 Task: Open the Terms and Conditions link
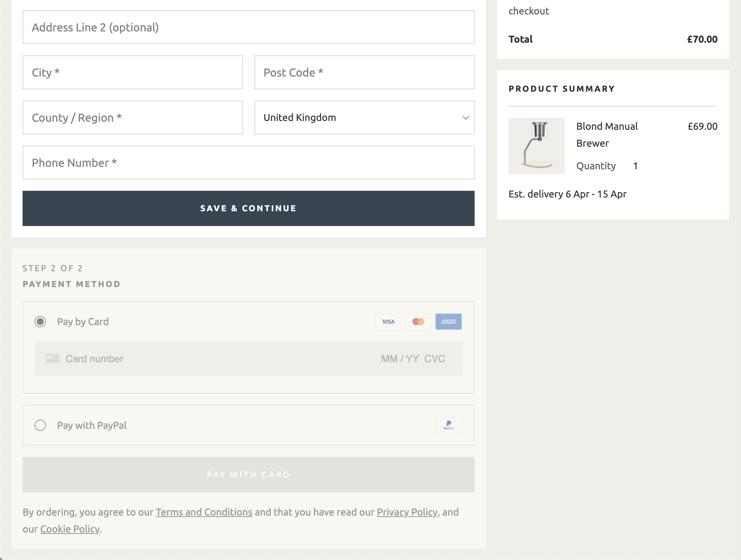coord(204,512)
